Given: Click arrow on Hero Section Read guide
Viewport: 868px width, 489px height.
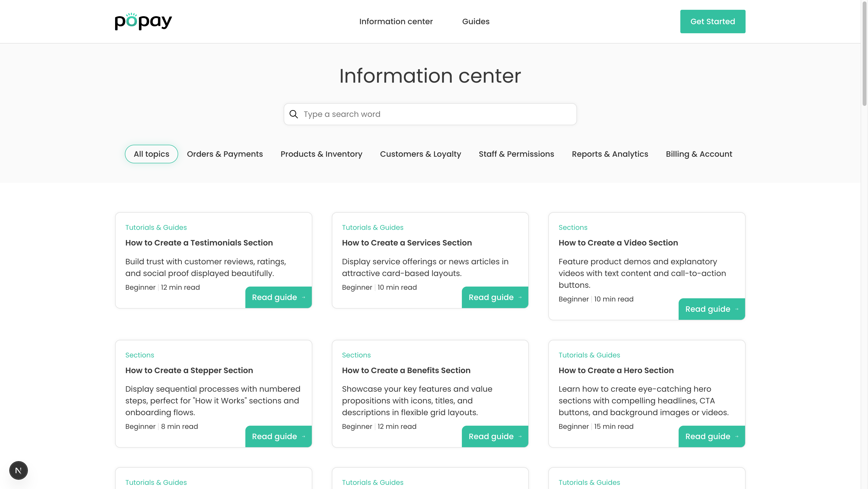Looking at the screenshot, I should (x=737, y=436).
